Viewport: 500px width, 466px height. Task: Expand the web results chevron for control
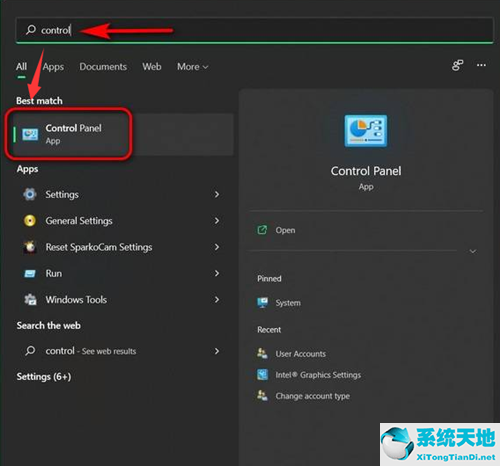217,351
